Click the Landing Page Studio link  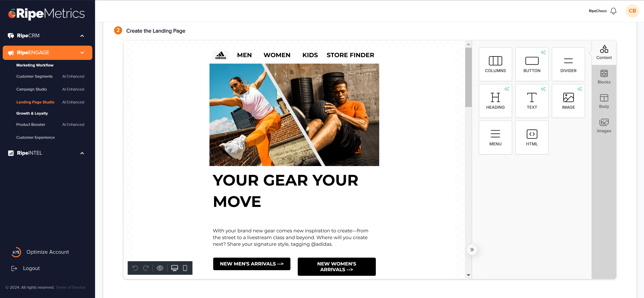[x=35, y=102]
